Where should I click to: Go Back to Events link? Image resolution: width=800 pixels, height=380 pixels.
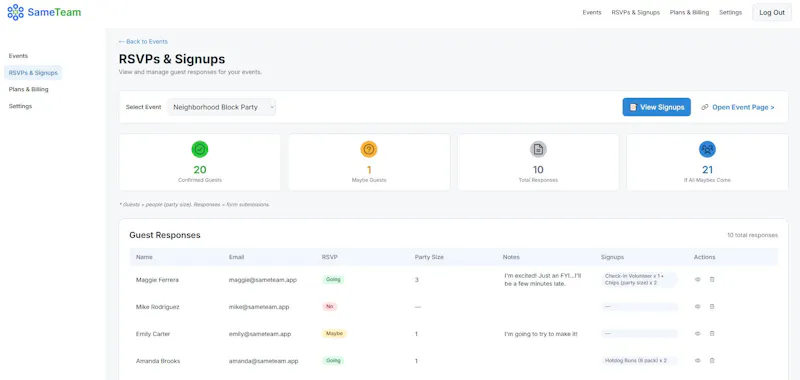click(x=143, y=41)
